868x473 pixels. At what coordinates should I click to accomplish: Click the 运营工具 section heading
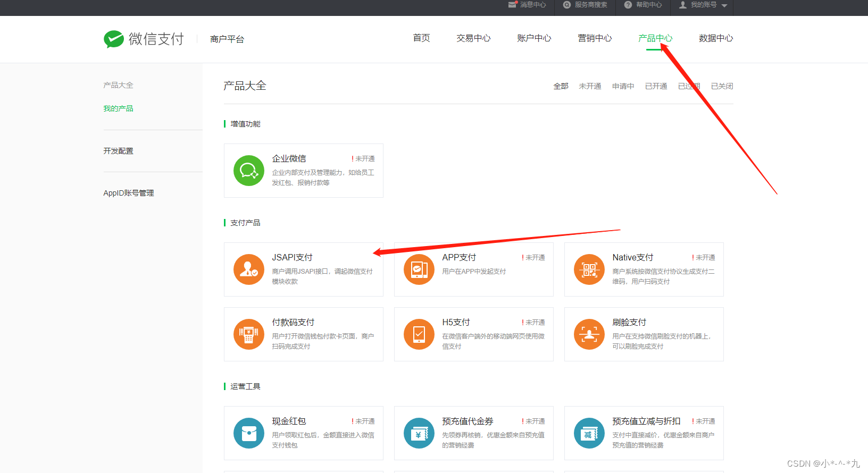click(x=245, y=386)
